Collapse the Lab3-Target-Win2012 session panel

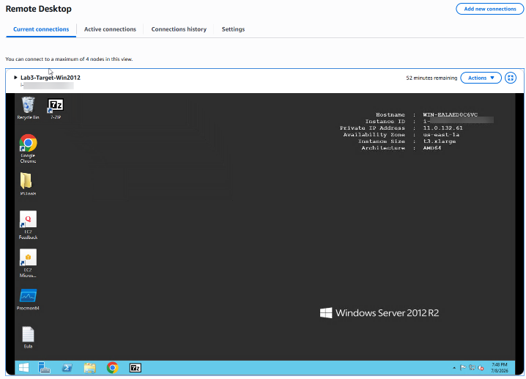15,77
